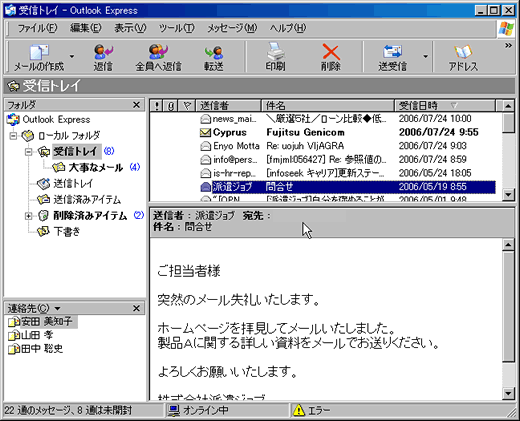Open the 連絡先(C) dropdown menu
Image resolution: width=520 pixels, height=421 pixels.
34,308
